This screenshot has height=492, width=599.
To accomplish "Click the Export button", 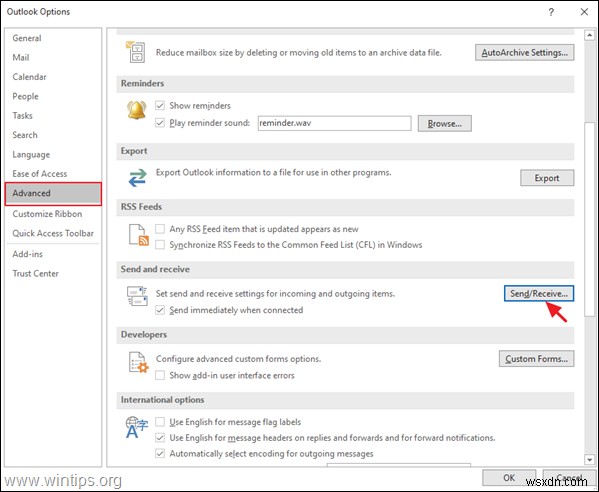I will tap(547, 178).
